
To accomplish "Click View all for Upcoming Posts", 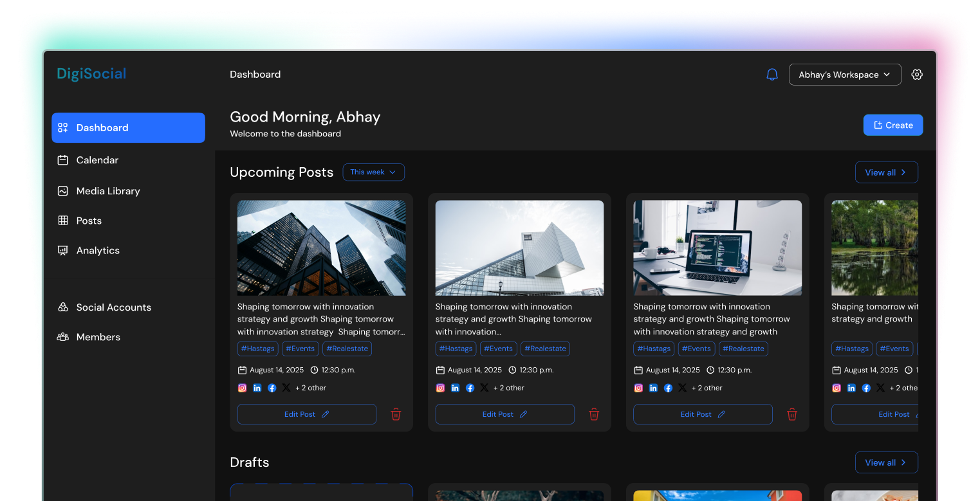I will [x=886, y=172].
